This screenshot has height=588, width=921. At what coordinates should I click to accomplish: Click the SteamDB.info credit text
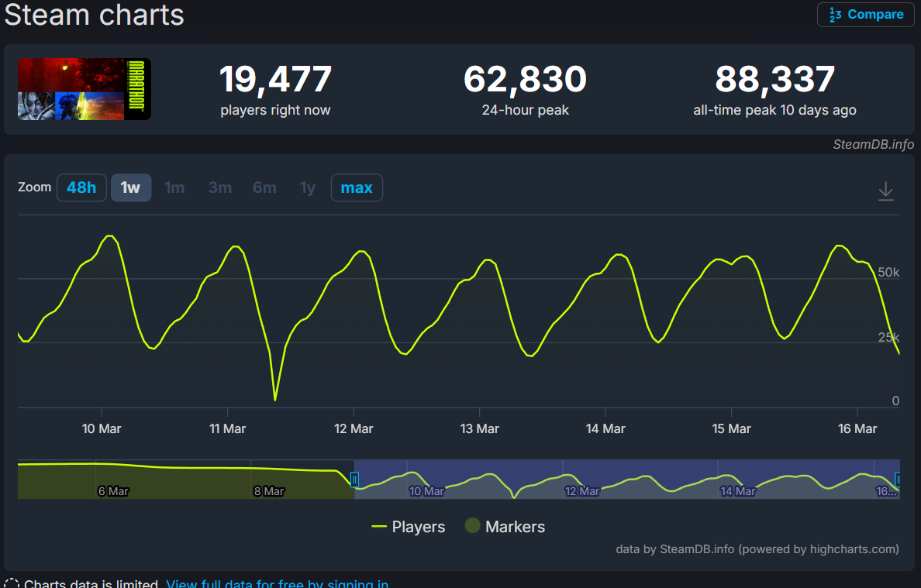click(874, 144)
